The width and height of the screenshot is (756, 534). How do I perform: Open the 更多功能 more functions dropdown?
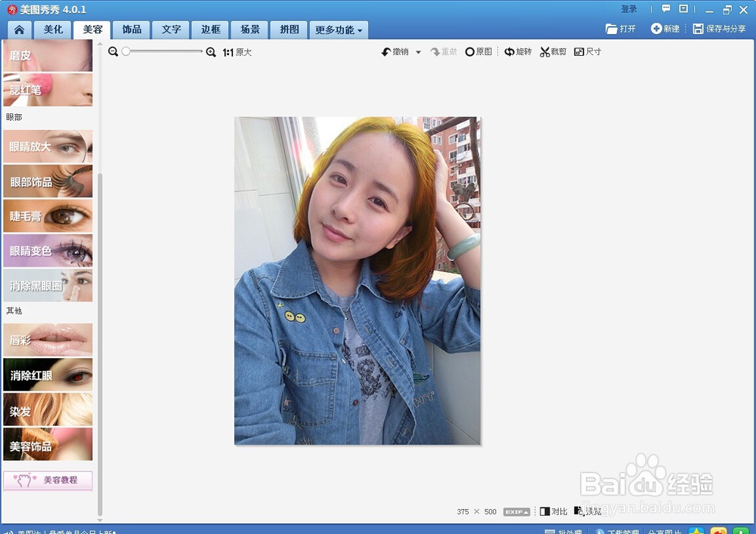pyautogui.click(x=339, y=29)
